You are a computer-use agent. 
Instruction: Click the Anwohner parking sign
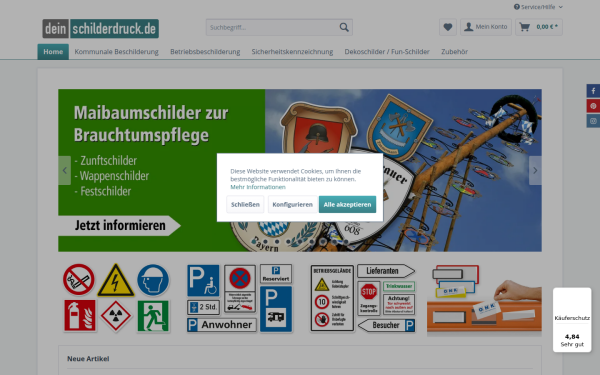[222, 325]
